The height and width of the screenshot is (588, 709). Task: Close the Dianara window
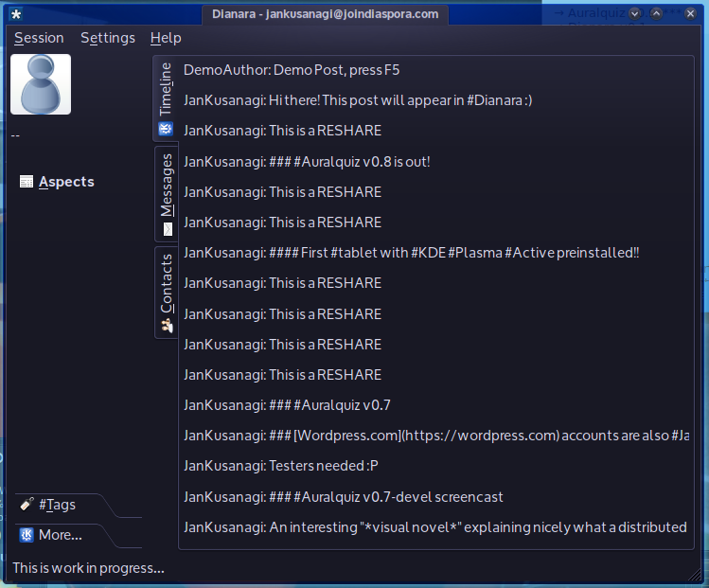click(690, 13)
